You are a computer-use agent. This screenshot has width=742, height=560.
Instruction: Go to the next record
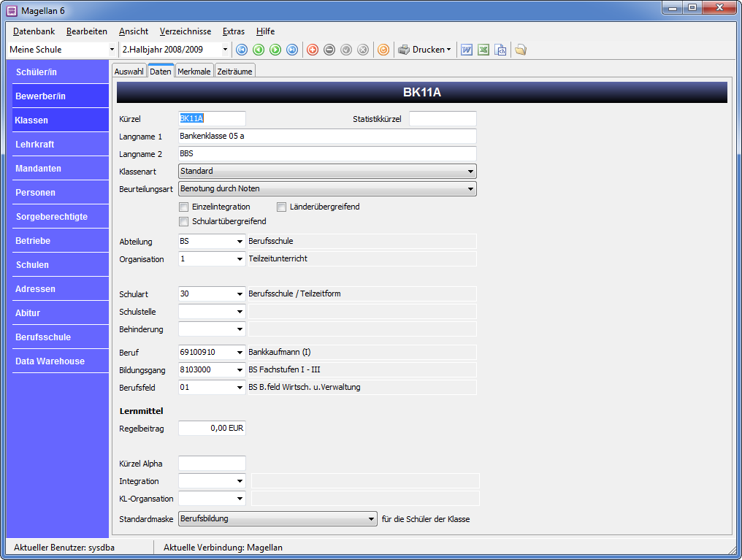[275, 50]
